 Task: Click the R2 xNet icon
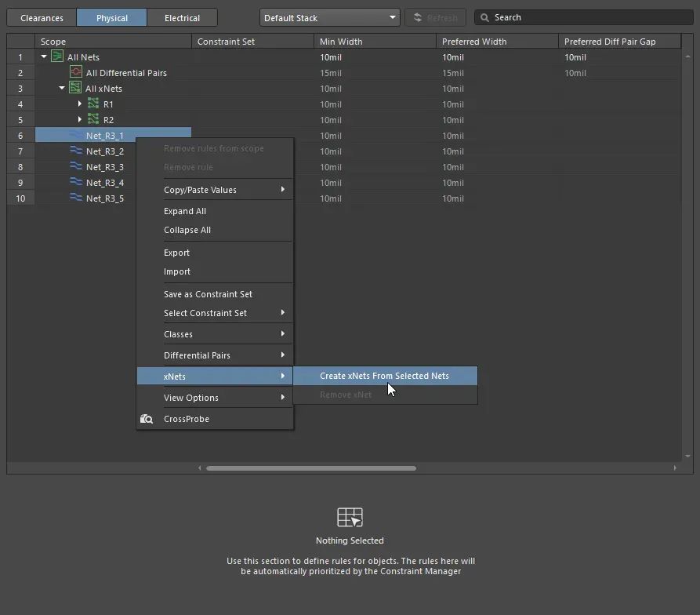(92, 119)
